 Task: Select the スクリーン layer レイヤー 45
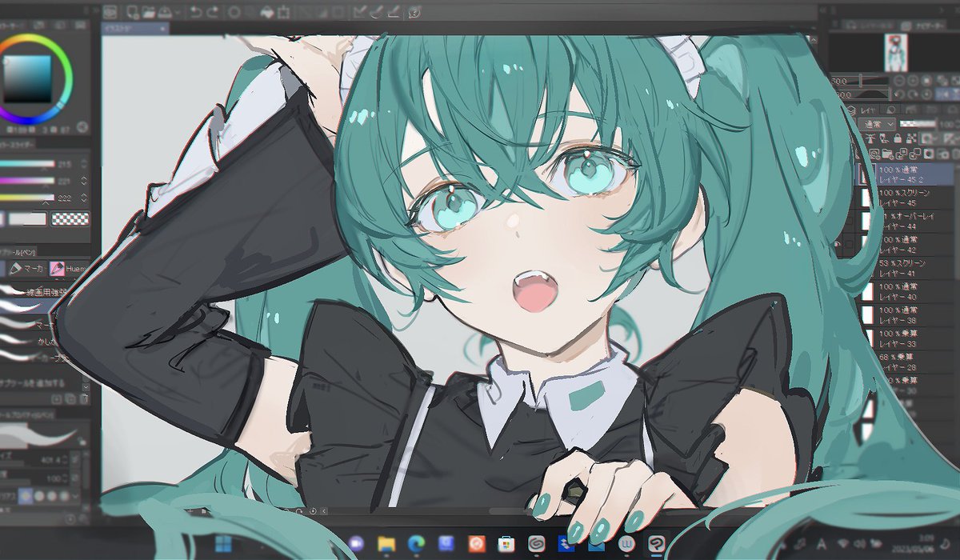(x=904, y=199)
